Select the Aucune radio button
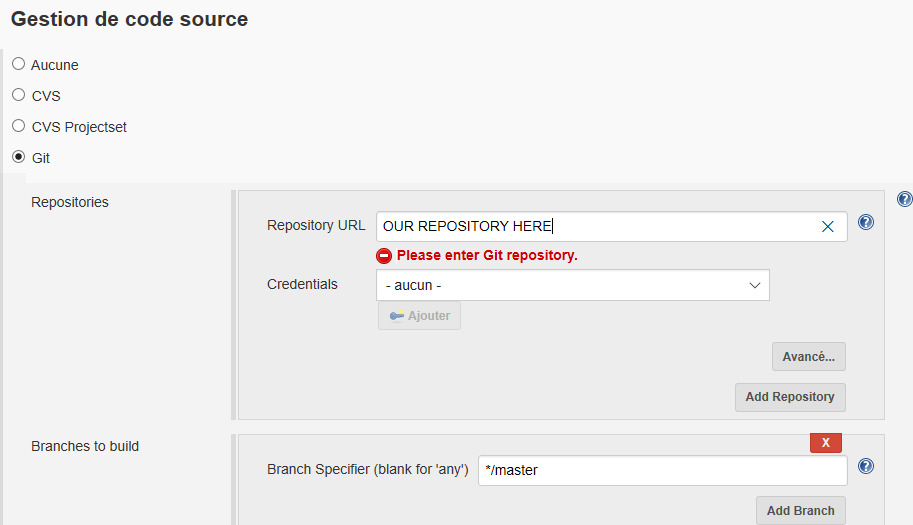 tap(18, 64)
